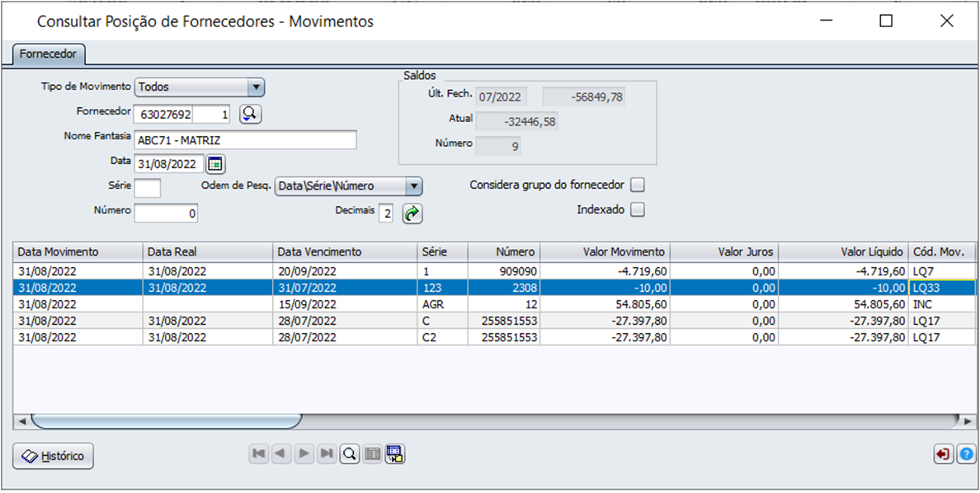Viewport: 980px width, 493px height.
Task: Toggle the Indexado checkbox
Action: (638, 210)
